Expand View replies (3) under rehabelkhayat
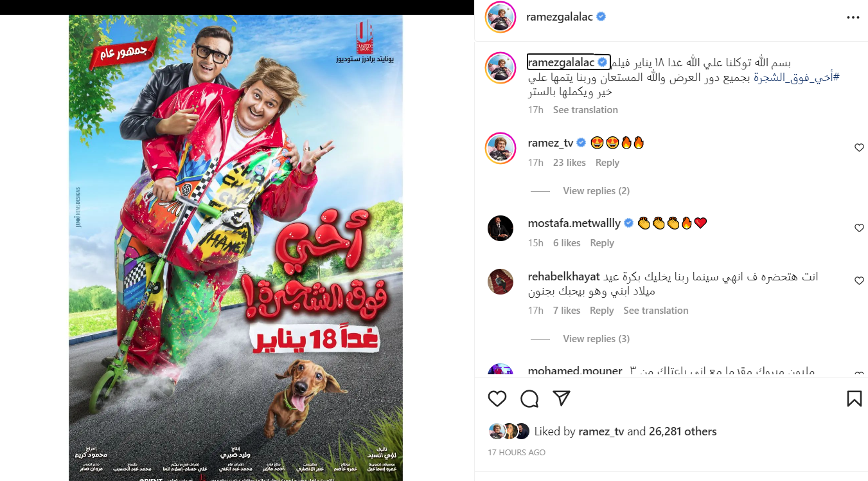The image size is (868, 481). point(596,339)
